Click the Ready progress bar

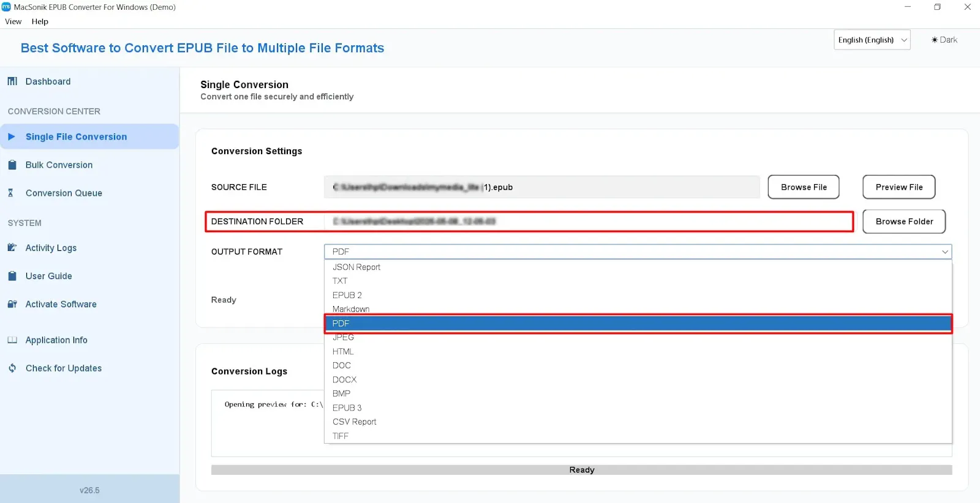[x=581, y=470]
